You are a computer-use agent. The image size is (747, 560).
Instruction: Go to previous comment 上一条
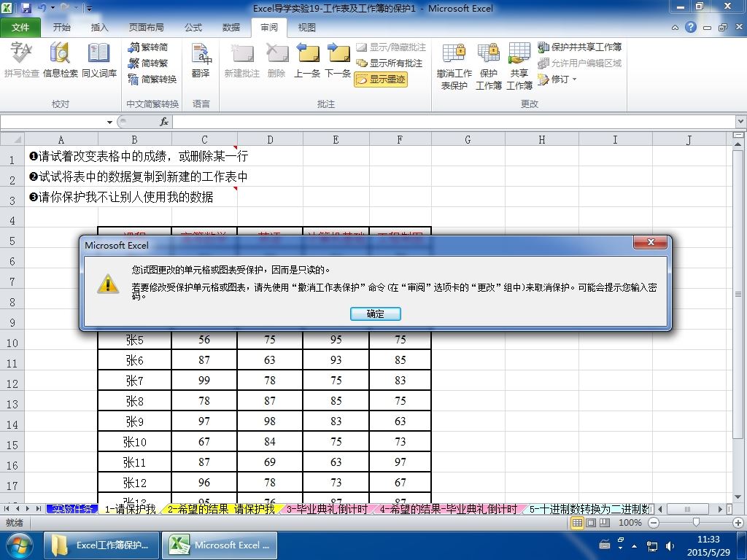pos(307,60)
